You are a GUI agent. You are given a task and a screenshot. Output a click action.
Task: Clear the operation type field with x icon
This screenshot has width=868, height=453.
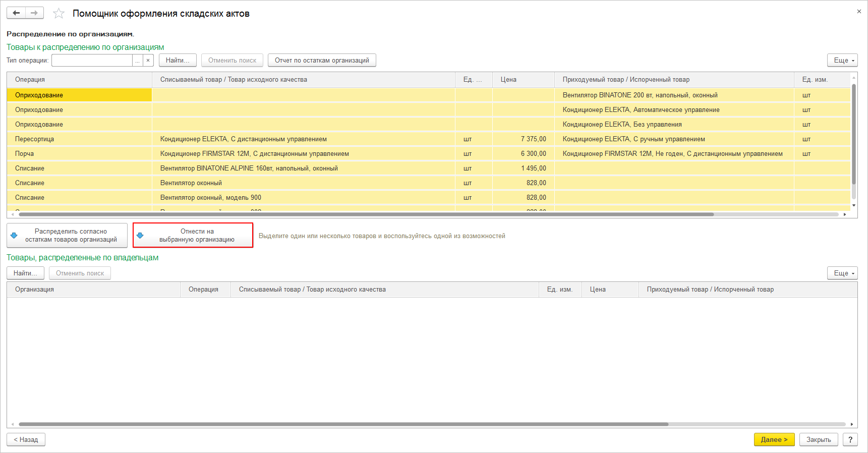(x=148, y=61)
